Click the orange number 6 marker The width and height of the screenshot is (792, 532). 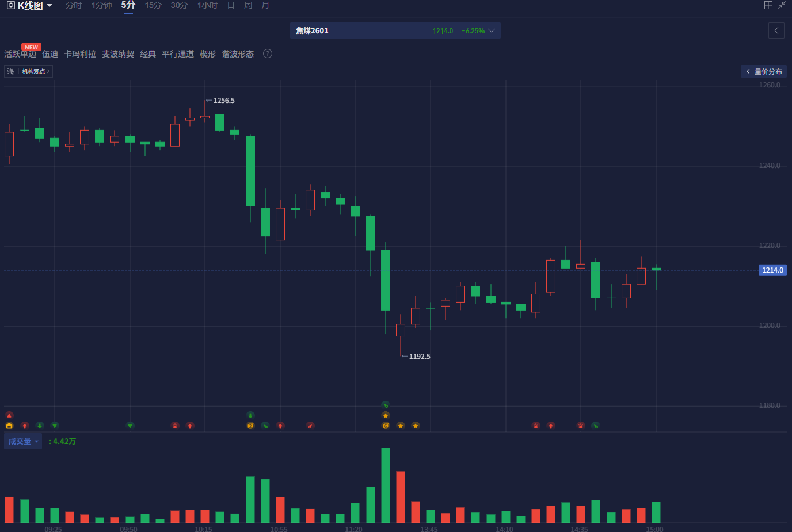386,426
